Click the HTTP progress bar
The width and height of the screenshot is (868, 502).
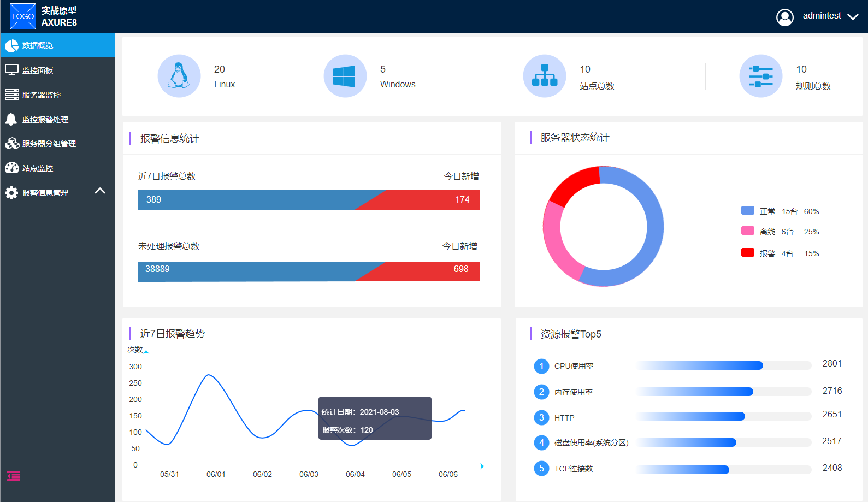click(x=724, y=416)
